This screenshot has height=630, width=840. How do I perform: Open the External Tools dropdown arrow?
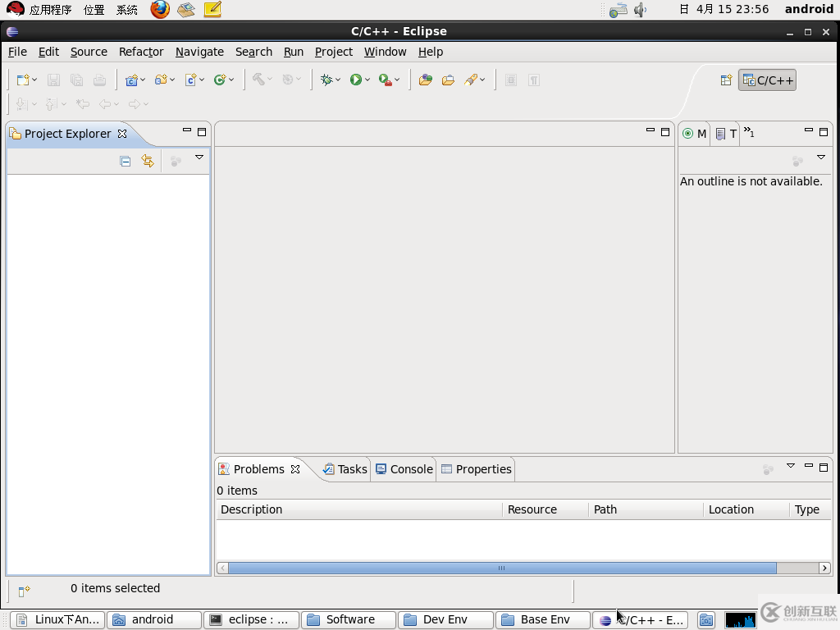397,80
